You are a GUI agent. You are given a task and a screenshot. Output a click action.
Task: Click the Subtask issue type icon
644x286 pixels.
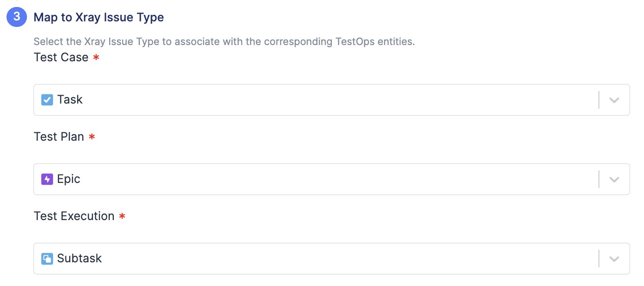(x=47, y=259)
